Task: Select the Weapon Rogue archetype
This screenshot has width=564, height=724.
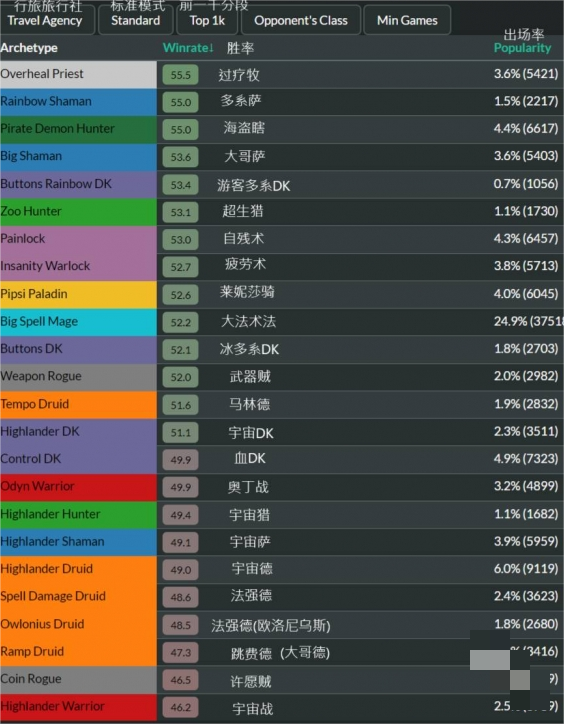Action: [79, 376]
